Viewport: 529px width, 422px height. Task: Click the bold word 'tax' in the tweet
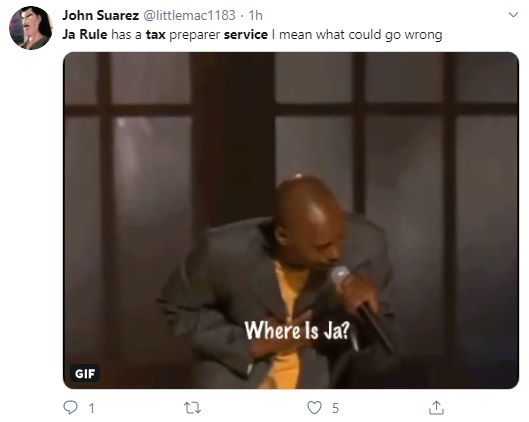point(156,34)
